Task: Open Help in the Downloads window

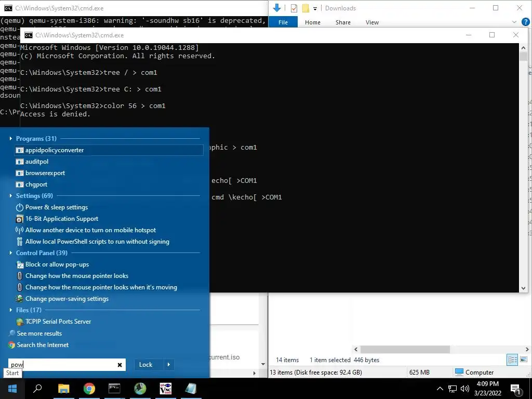Action: (x=526, y=22)
